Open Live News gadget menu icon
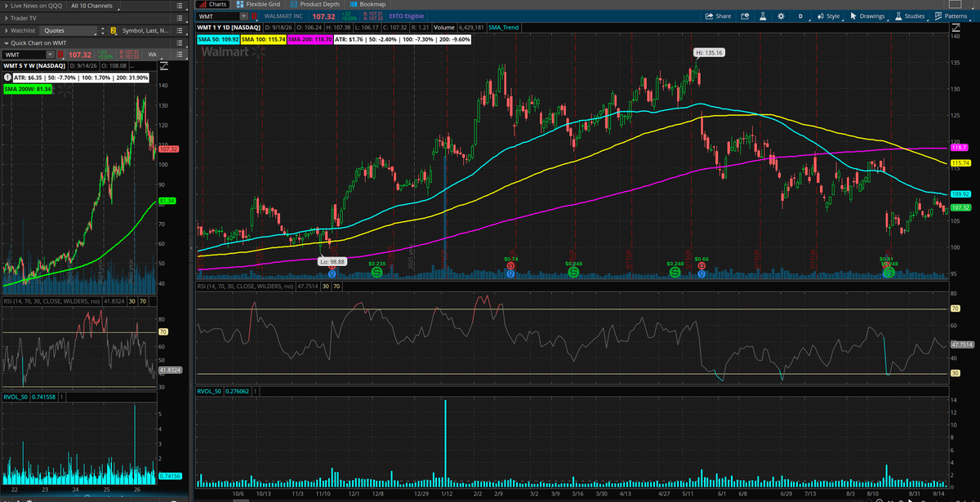980x502 pixels. tap(179, 7)
